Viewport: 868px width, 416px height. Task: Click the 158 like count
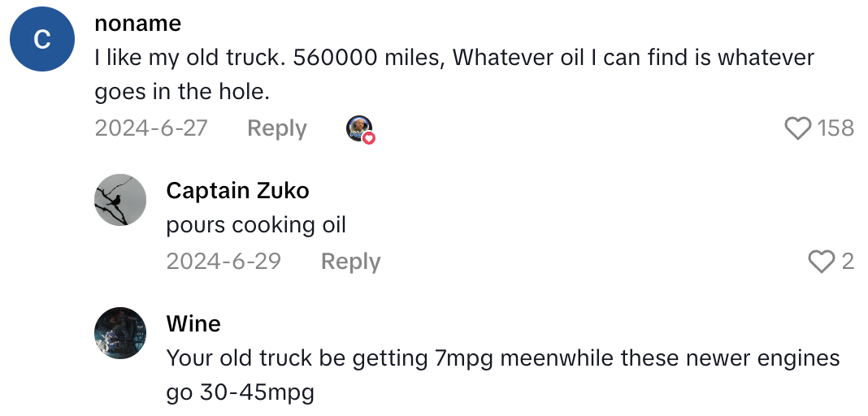pos(835,128)
